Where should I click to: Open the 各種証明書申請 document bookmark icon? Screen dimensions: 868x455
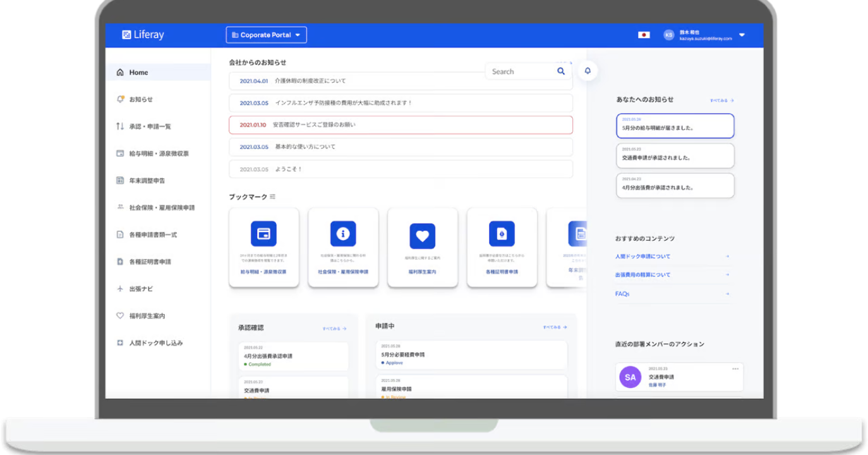502,234
